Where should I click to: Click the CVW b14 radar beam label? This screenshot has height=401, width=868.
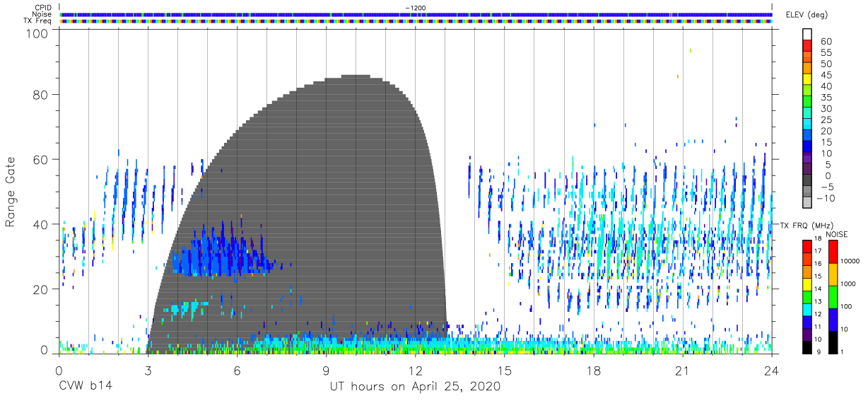[84, 387]
